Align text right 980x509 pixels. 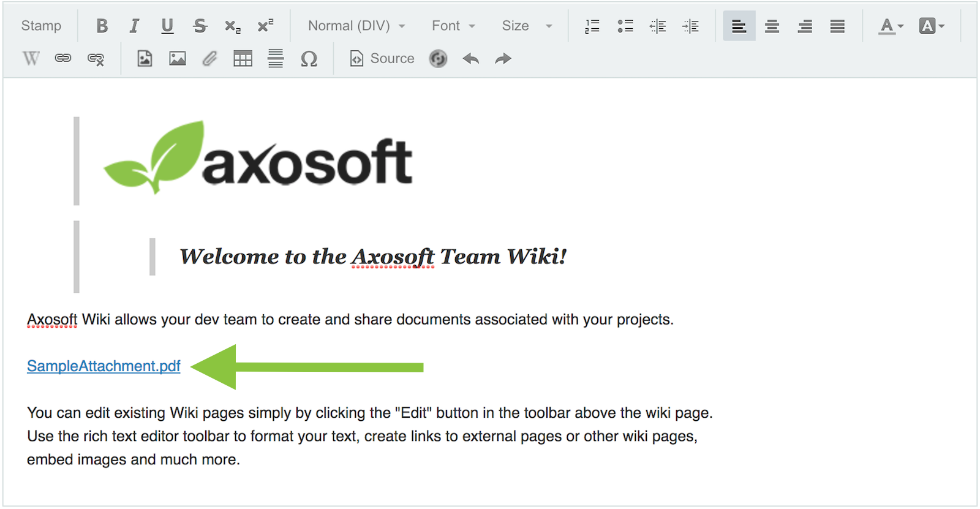click(x=805, y=26)
